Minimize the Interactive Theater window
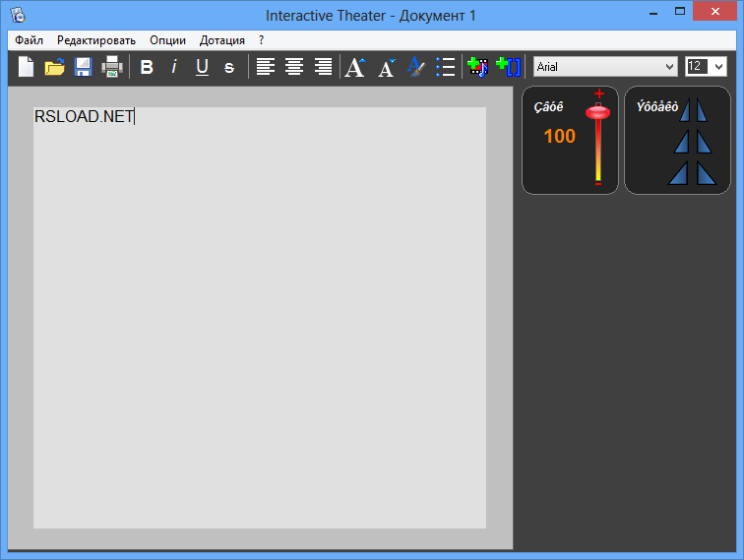This screenshot has height=560, width=744. point(653,13)
